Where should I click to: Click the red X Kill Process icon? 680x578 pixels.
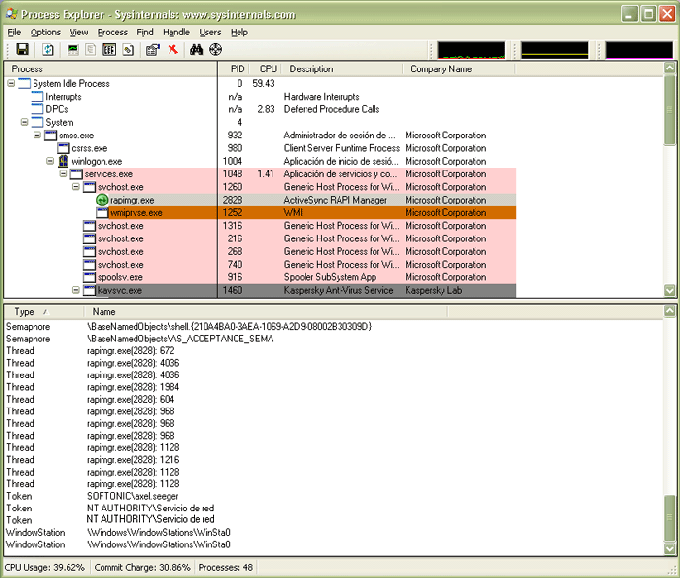click(173, 49)
